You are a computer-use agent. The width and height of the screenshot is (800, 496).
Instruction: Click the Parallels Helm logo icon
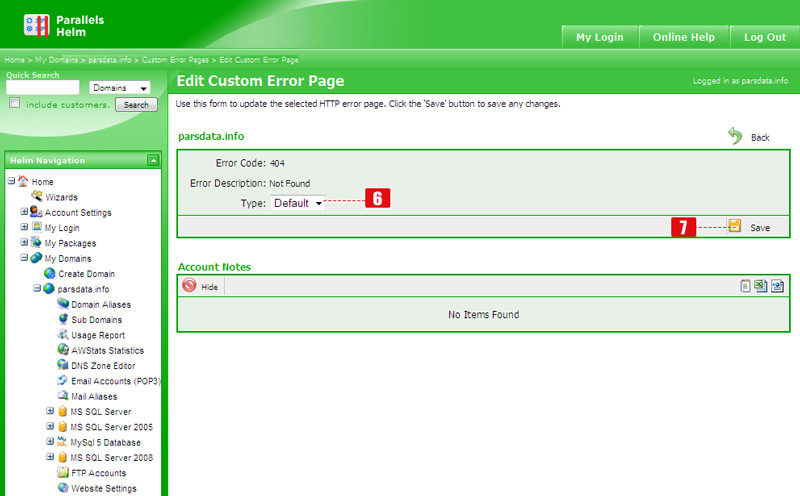tap(36, 26)
